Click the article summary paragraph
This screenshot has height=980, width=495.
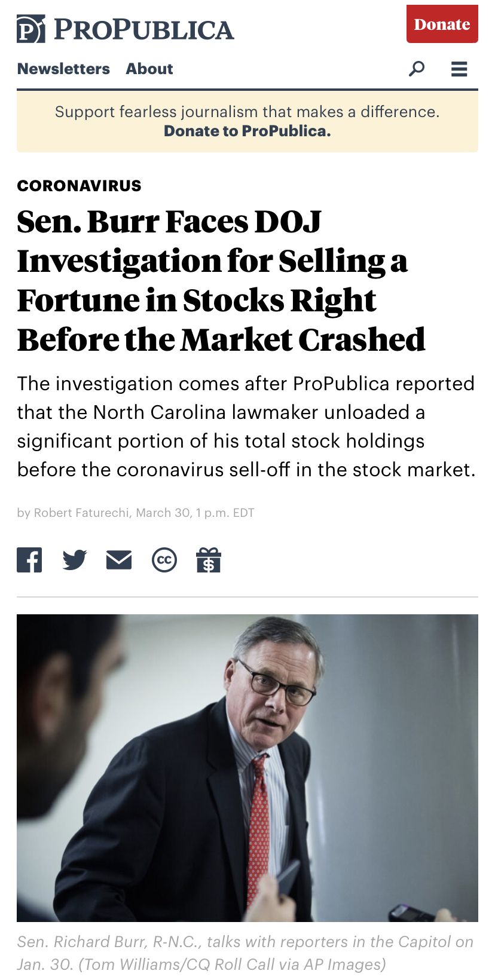click(x=246, y=426)
